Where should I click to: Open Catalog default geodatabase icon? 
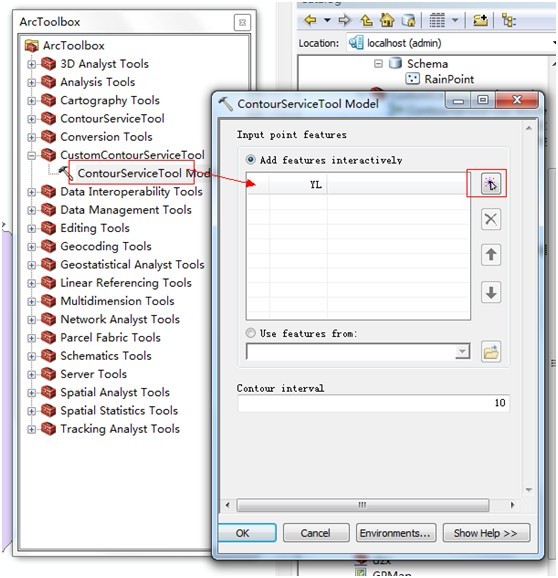tap(408, 20)
